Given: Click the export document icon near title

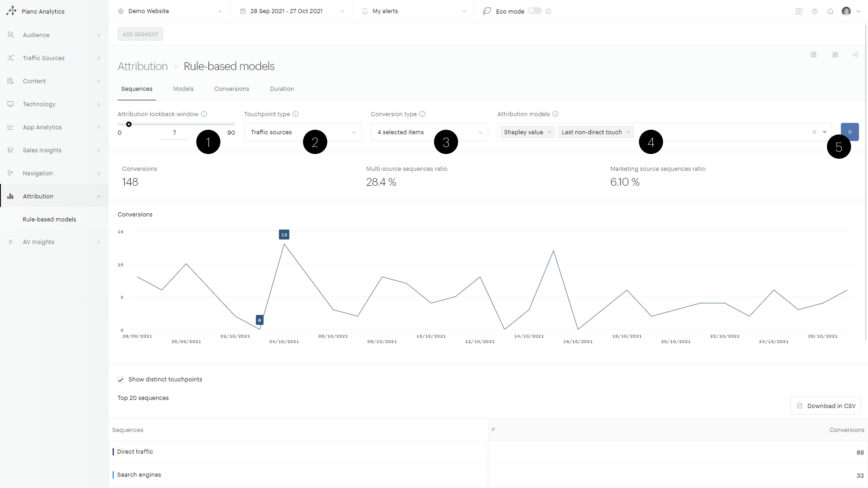Looking at the screenshot, I should click(x=835, y=55).
